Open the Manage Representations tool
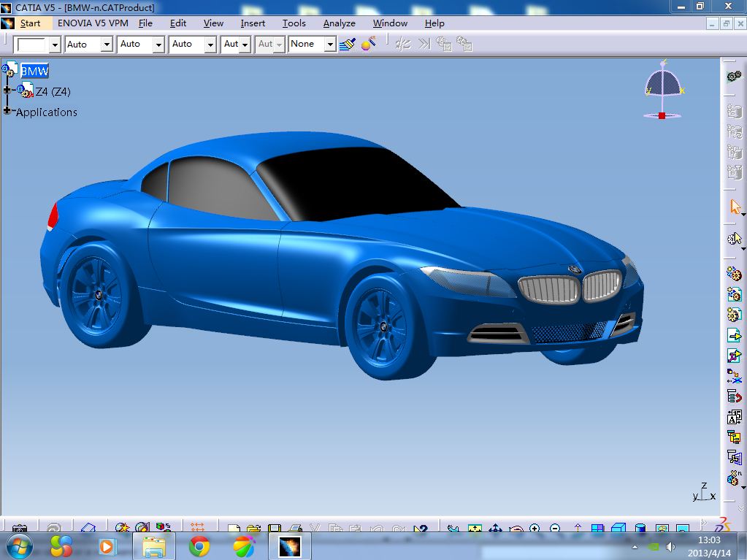747x560 pixels. pyautogui.click(x=734, y=457)
